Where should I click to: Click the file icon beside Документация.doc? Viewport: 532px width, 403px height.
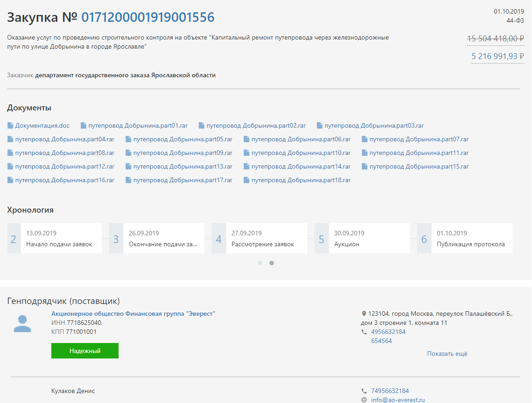pos(10,126)
